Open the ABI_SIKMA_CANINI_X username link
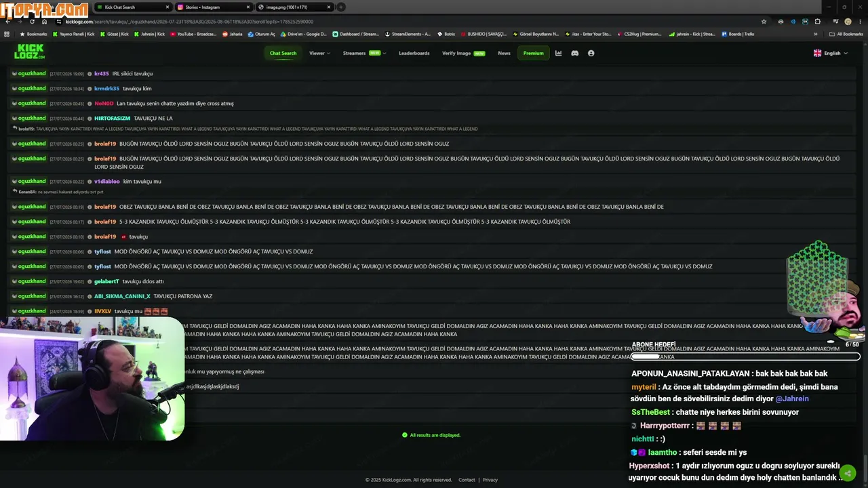Viewport: 868px width, 488px height. pos(122,296)
